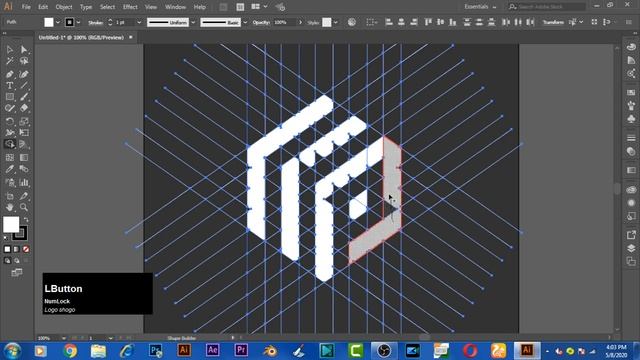640x360 pixels.
Task: Select the Artboard tool
Action: pos(9,196)
